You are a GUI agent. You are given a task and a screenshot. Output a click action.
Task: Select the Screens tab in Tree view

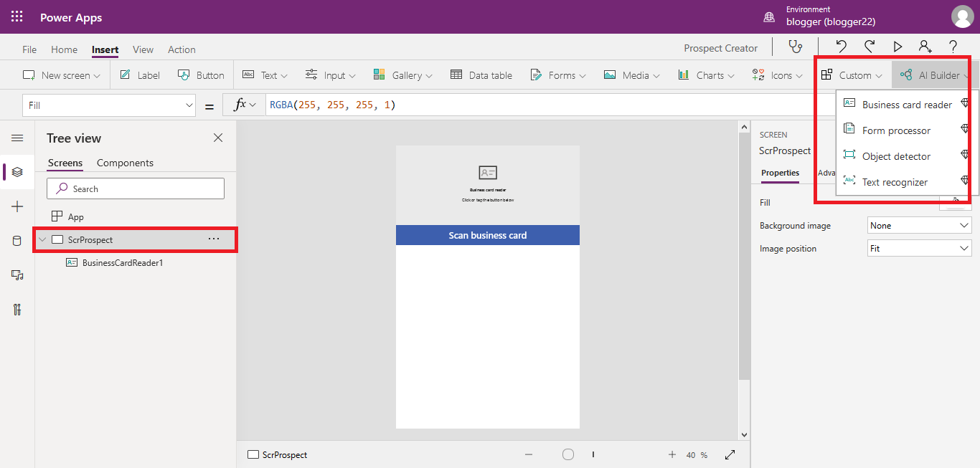click(65, 163)
